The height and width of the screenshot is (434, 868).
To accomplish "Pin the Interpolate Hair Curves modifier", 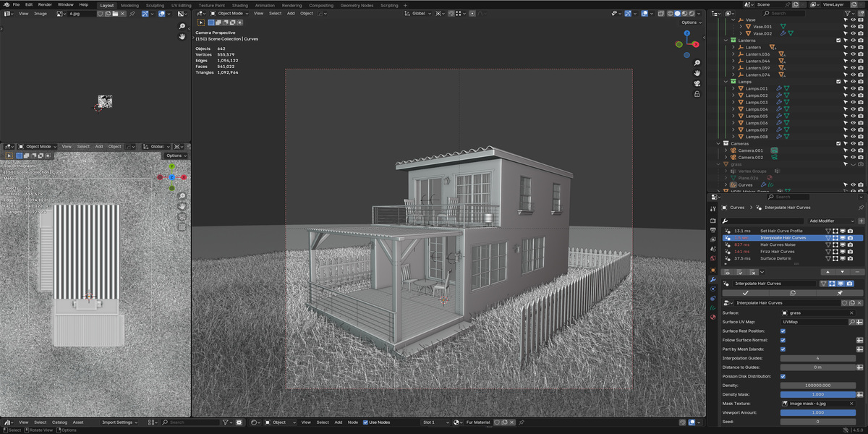I will [839, 293].
